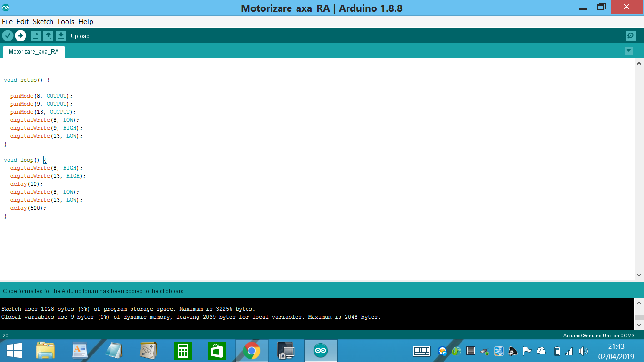
Task: Open the notepad taskbar icon
Action: (x=114, y=351)
